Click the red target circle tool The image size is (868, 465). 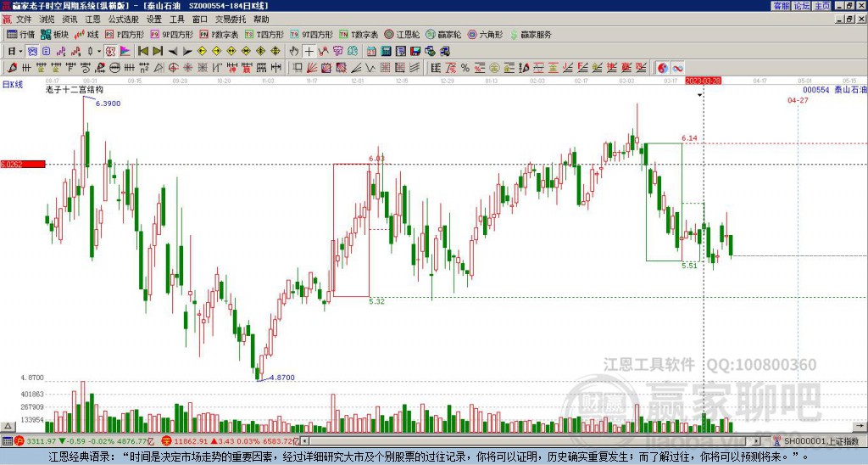[x=173, y=68]
